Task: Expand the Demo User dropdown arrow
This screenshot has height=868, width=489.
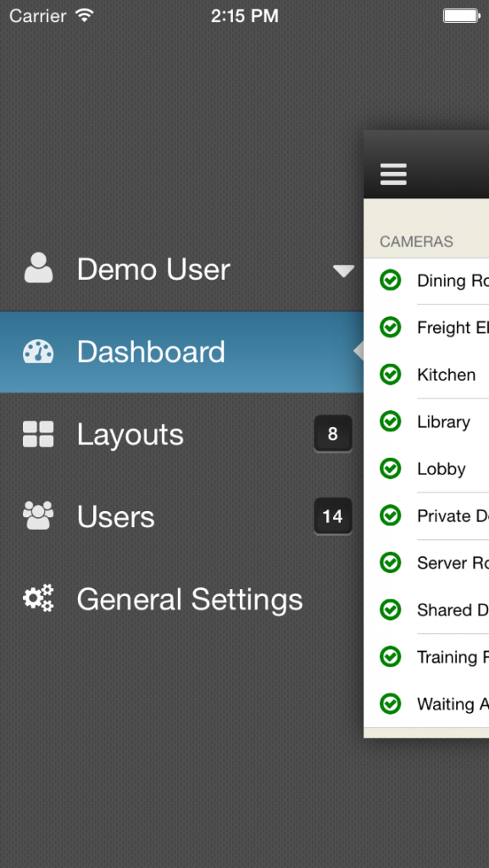Action: [x=343, y=270]
